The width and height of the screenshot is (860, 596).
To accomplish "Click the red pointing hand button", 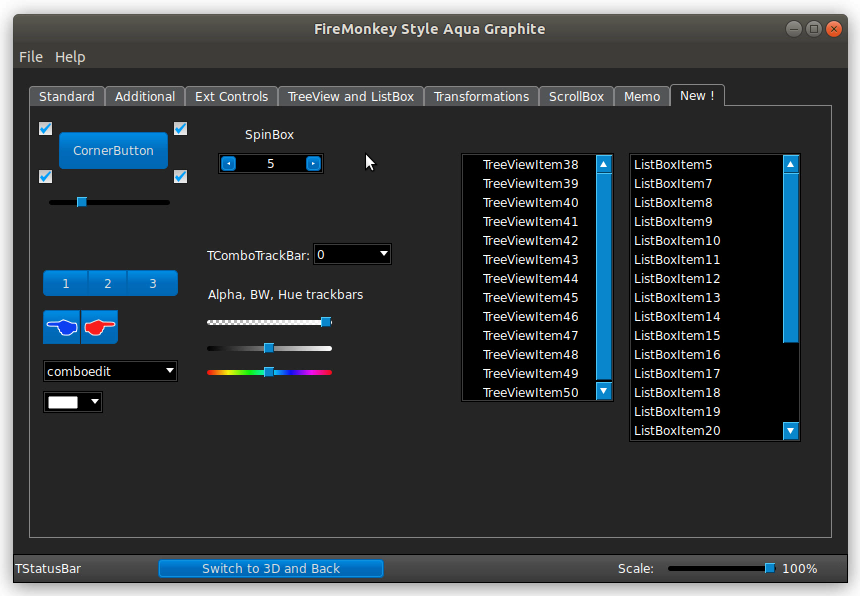I will (x=99, y=327).
